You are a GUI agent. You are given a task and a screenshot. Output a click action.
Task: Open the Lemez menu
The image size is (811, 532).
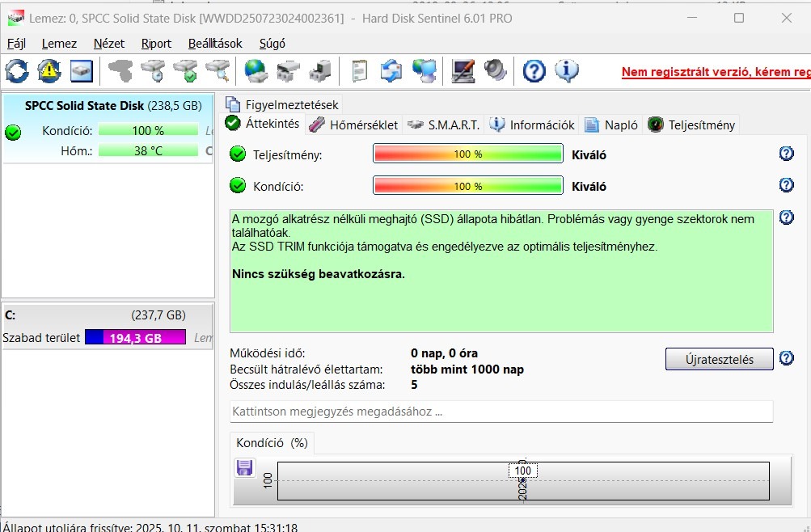coord(59,44)
